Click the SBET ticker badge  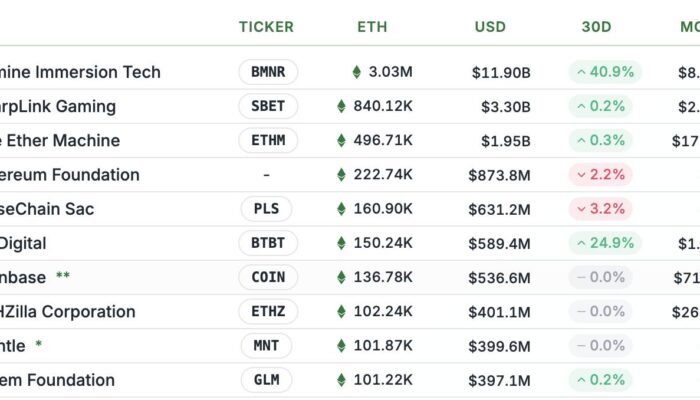point(268,106)
